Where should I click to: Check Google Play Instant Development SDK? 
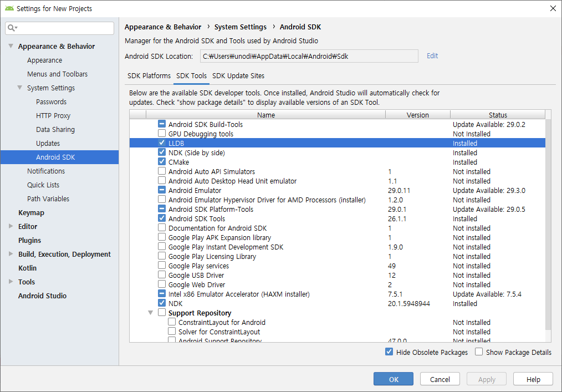coord(162,247)
